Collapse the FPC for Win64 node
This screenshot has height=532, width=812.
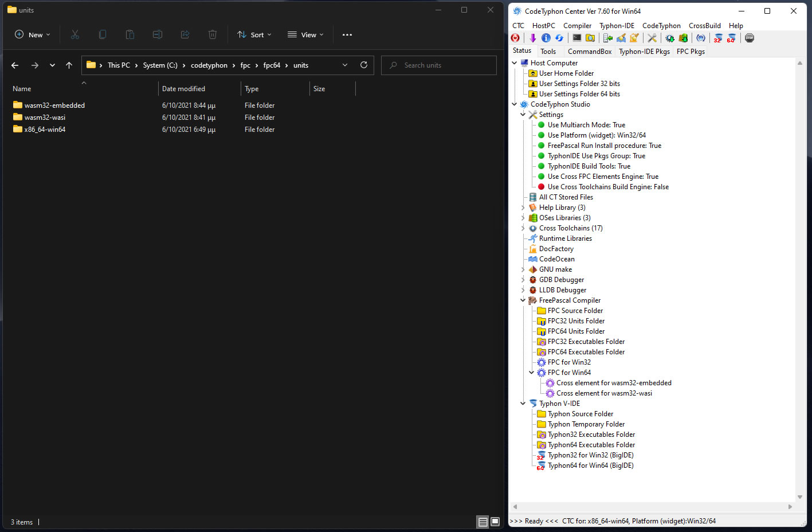coord(532,373)
